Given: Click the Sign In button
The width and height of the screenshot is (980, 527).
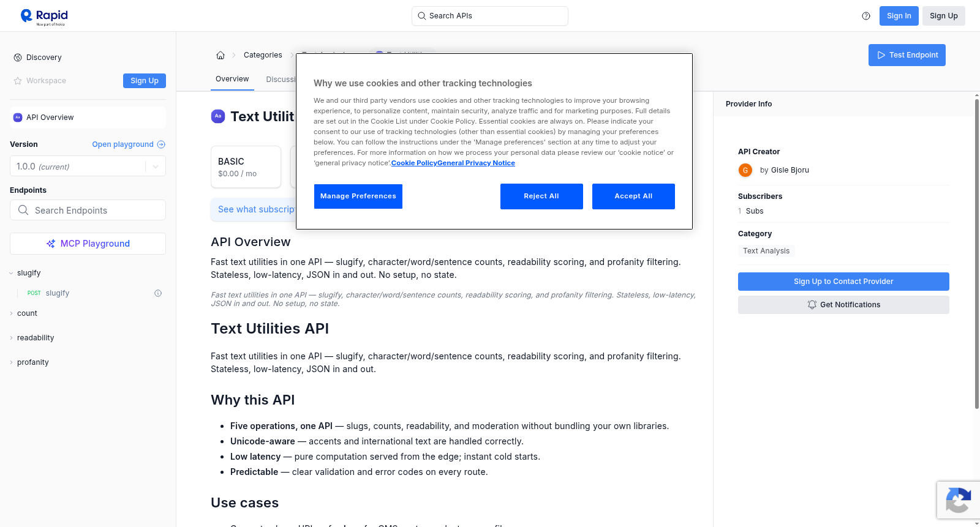Looking at the screenshot, I should 899,16.
